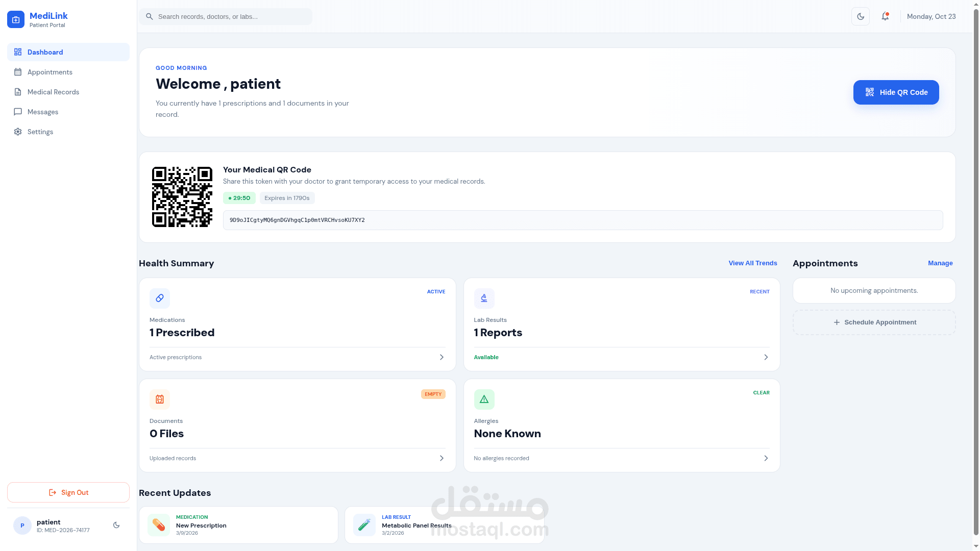The width and height of the screenshot is (980, 551).
Task: Expand Lab Results card chevron arrow
Action: (766, 357)
